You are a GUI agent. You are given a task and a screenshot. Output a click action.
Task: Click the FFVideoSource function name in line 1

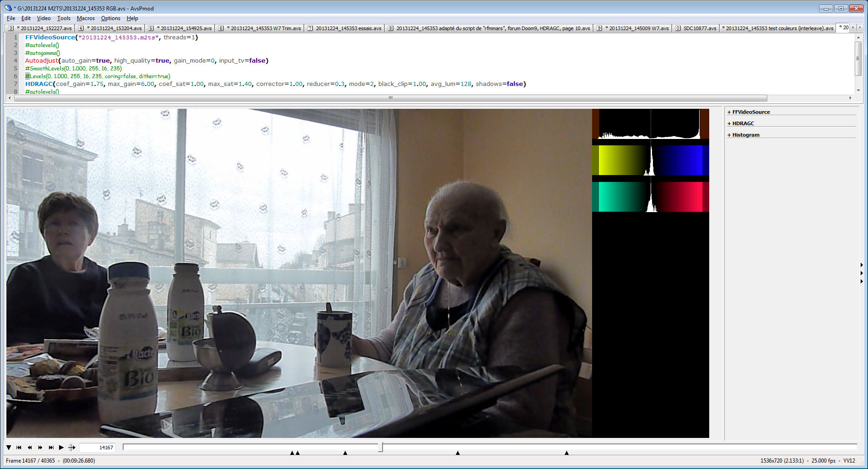click(50, 37)
